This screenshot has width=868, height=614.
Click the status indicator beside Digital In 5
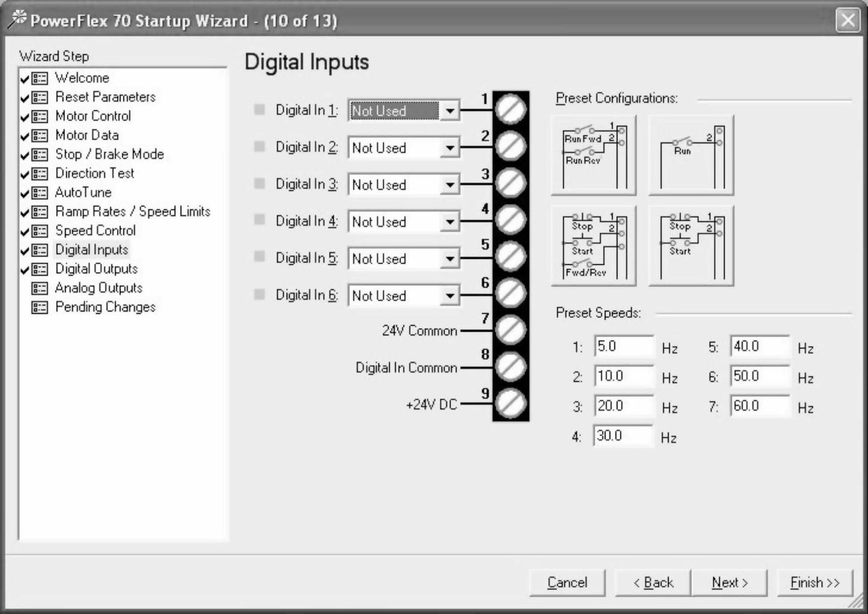(x=260, y=257)
